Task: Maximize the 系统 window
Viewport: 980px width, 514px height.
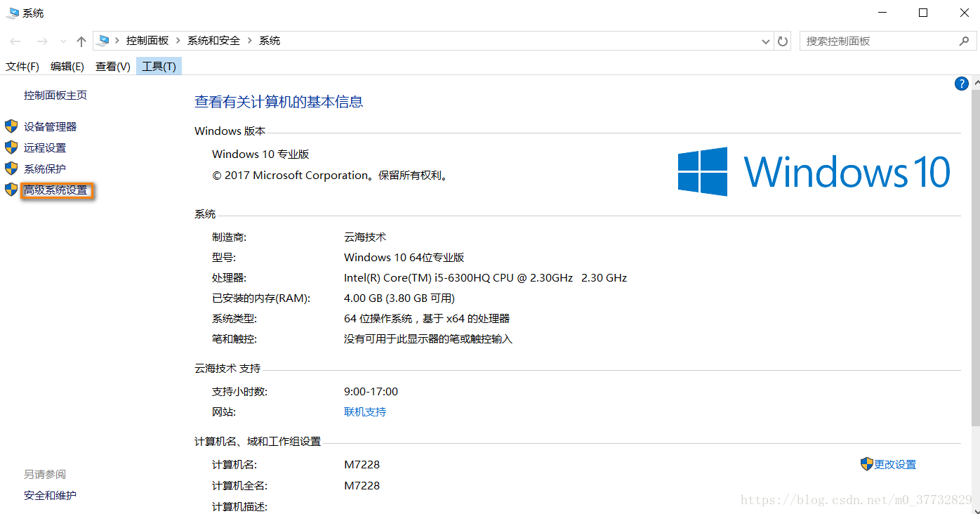Action: [923, 13]
